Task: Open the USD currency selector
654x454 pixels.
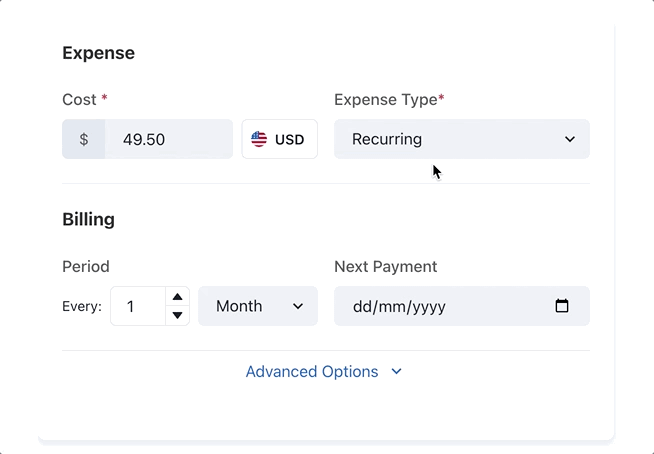Action: [280, 139]
